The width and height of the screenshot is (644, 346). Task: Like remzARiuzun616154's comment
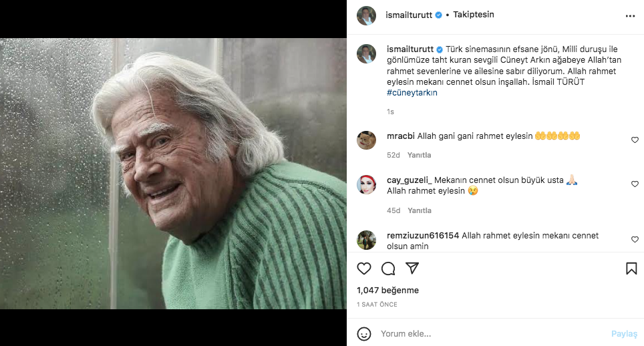[635, 239]
